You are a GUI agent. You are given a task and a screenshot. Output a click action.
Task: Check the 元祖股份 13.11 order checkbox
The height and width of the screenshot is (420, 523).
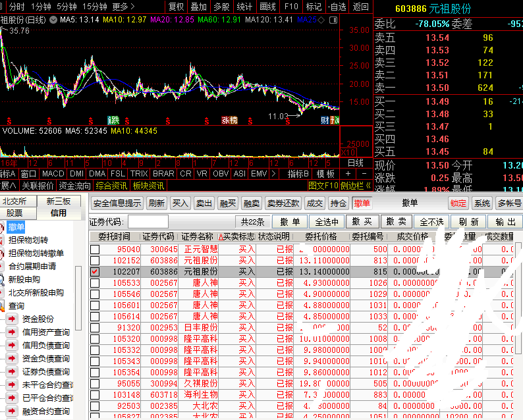(95, 260)
